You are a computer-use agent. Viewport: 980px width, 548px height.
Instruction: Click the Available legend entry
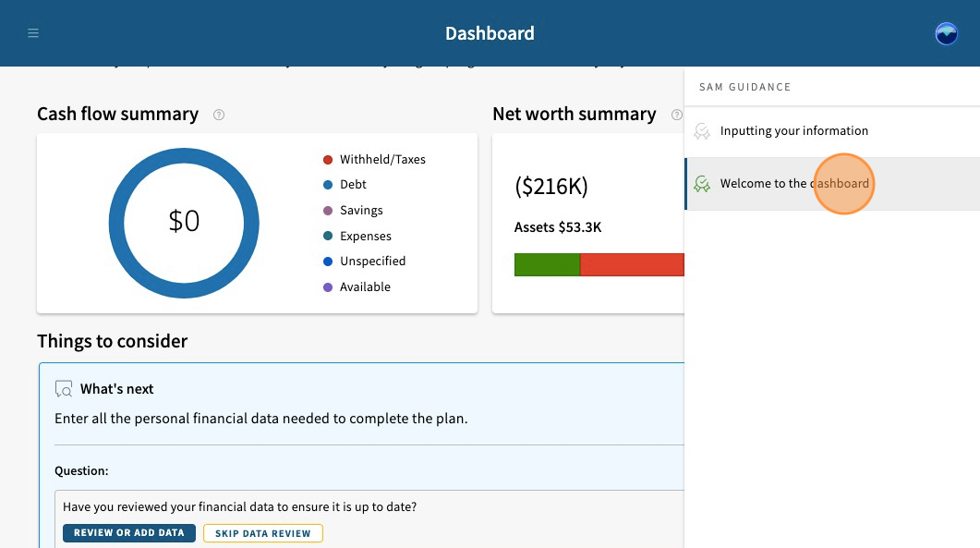pyautogui.click(x=357, y=287)
